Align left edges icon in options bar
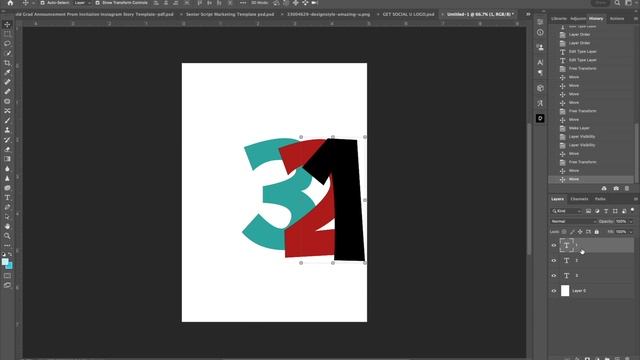Screen dimensions: 640x360 pos(156,3)
